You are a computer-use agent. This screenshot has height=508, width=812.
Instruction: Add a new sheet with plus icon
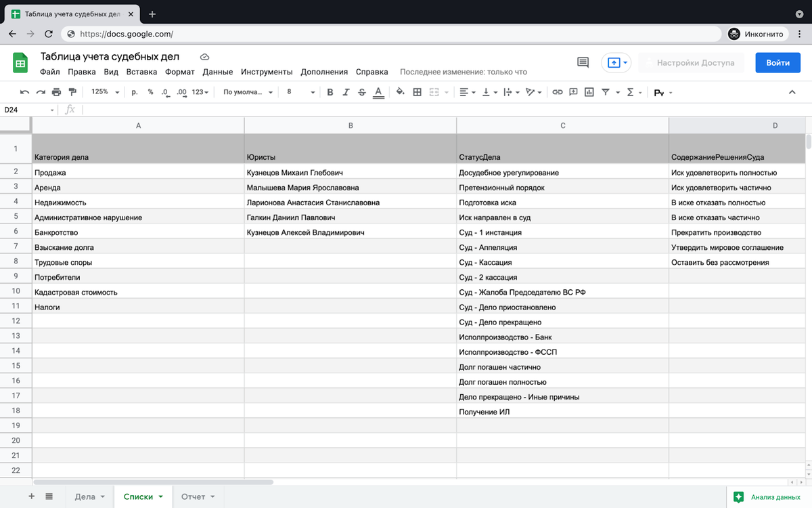click(x=31, y=496)
